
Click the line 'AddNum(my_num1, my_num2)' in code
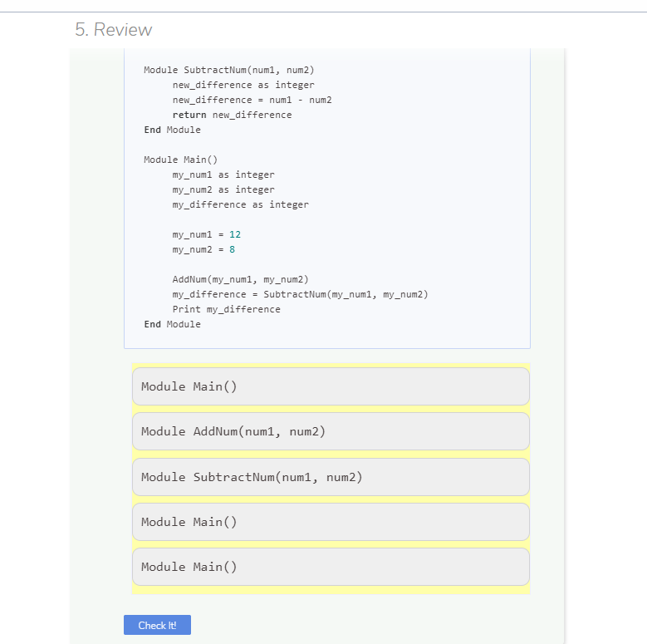click(x=240, y=279)
